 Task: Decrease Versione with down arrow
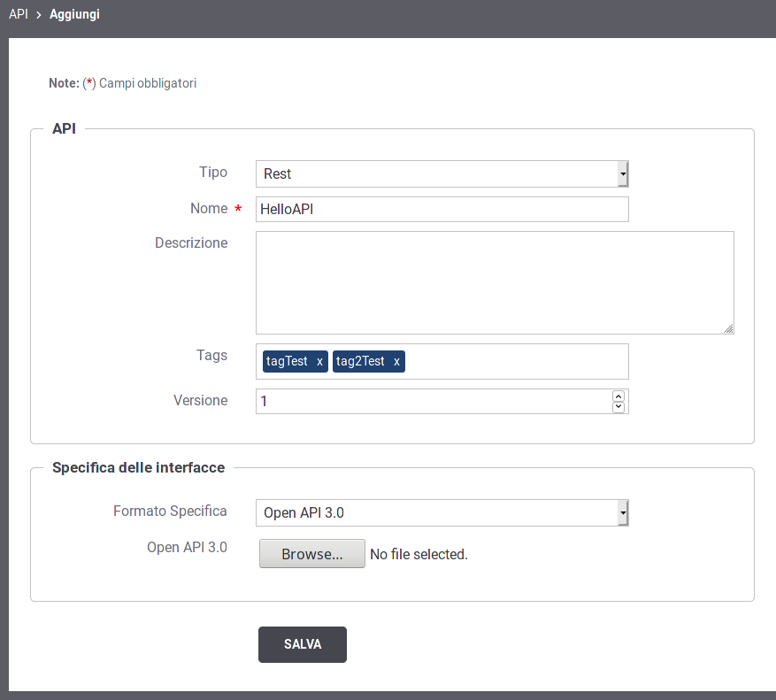tap(618, 407)
